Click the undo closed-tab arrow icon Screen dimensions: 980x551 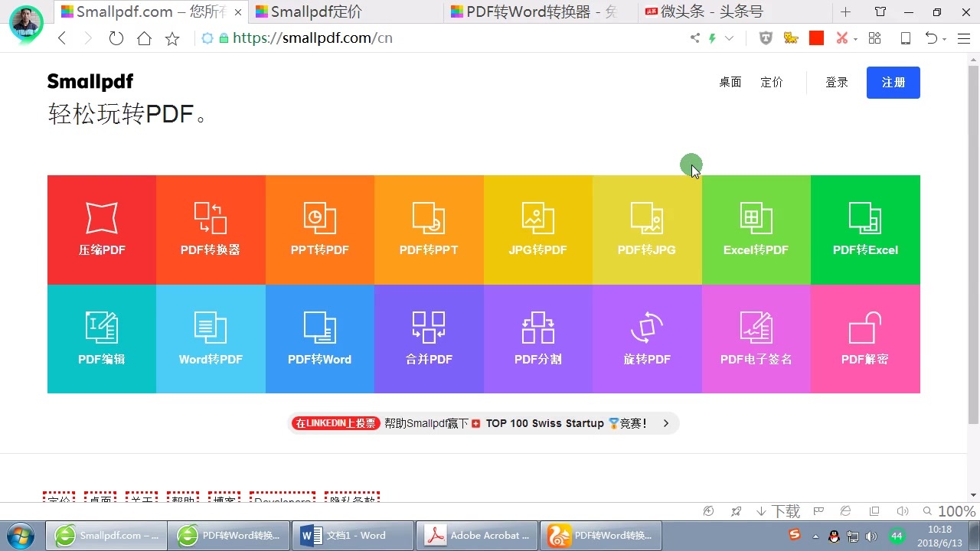pyautogui.click(x=931, y=38)
